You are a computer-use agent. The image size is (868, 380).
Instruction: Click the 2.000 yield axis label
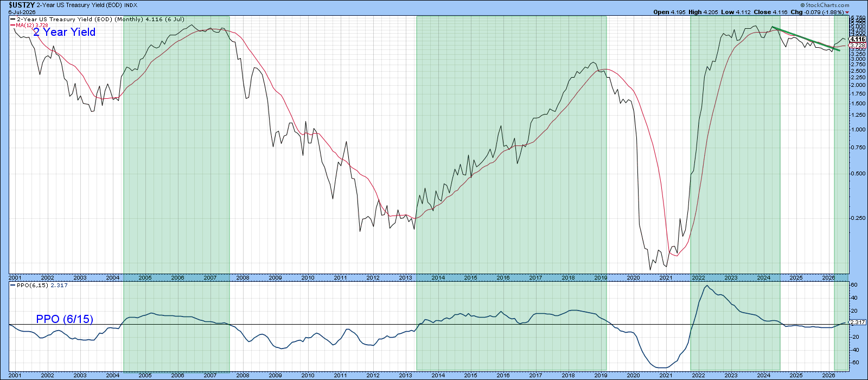(858, 85)
